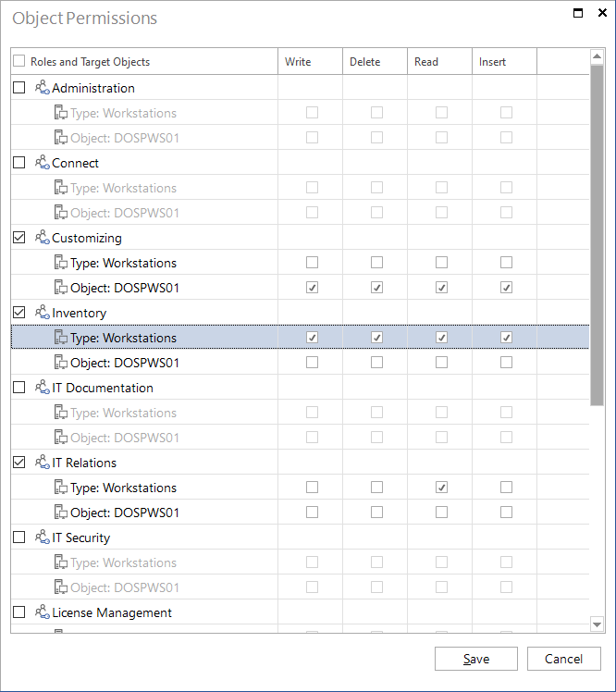
Task: Click the IT Documentation role icon
Action: 43,387
